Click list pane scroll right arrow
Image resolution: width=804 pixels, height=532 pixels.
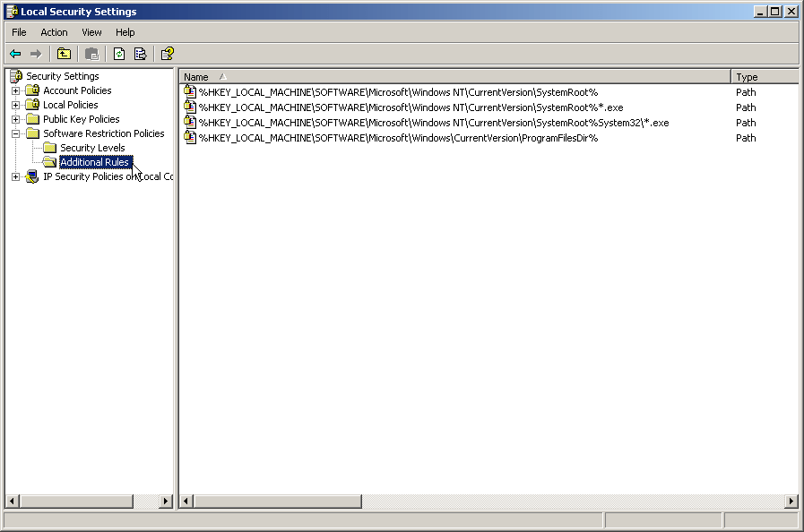[x=791, y=502]
